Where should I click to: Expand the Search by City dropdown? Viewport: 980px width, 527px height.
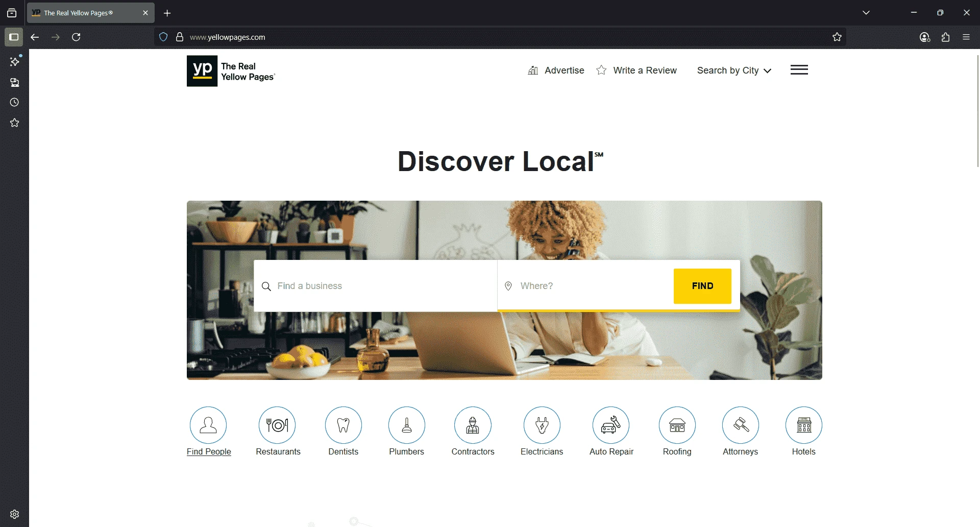click(734, 70)
